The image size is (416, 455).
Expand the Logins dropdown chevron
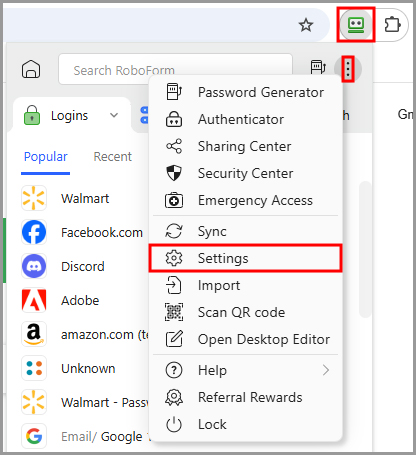pos(114,115)
